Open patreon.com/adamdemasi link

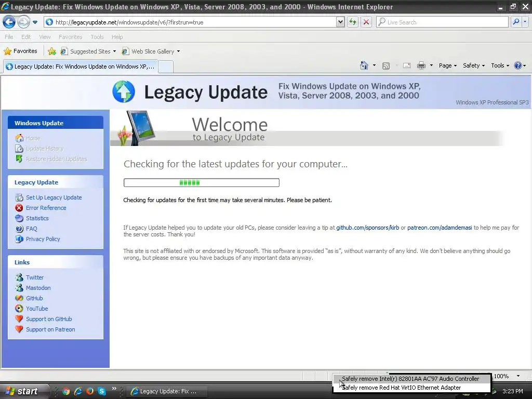click(440, 228)
